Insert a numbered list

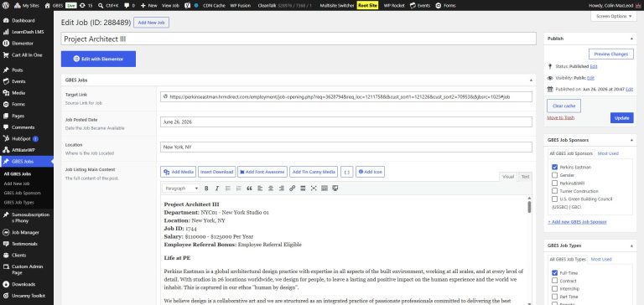[239, 189]
